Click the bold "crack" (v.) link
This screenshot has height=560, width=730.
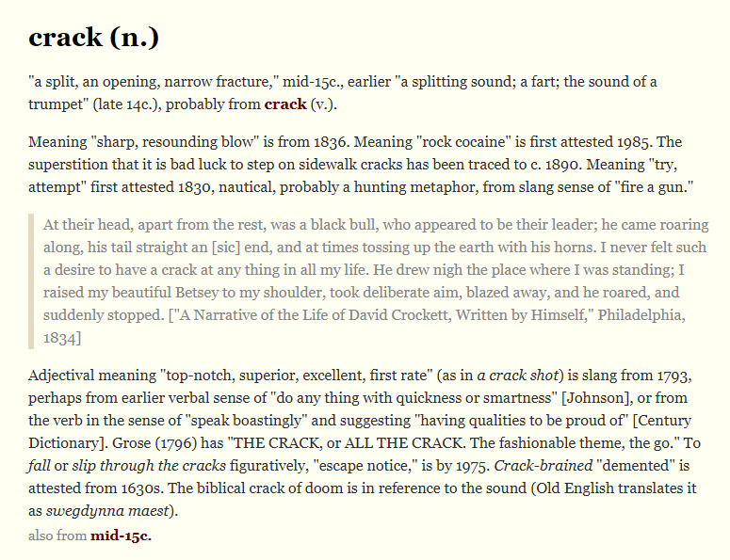(x=285, y=104)
